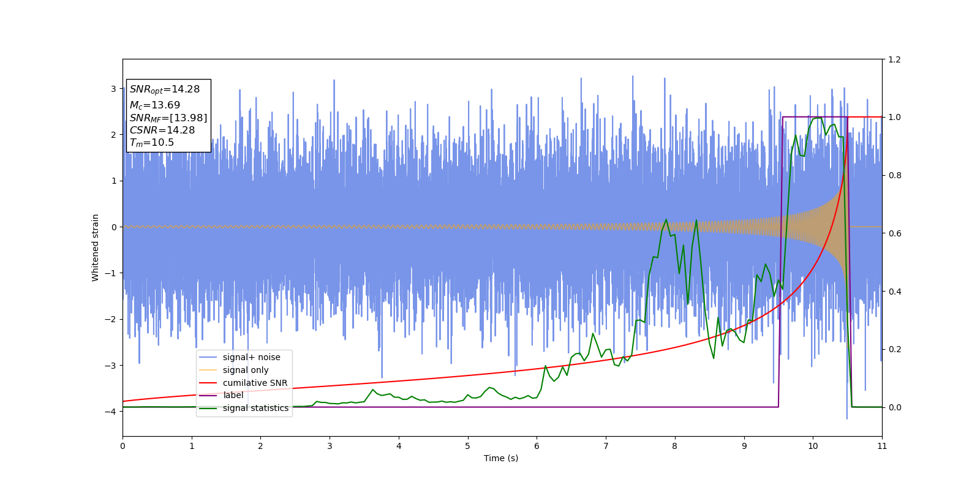Viewport: 980px width, 490px height.
Task: Click the right axis tick label 0.6
Action: click(x=894, y=233)
